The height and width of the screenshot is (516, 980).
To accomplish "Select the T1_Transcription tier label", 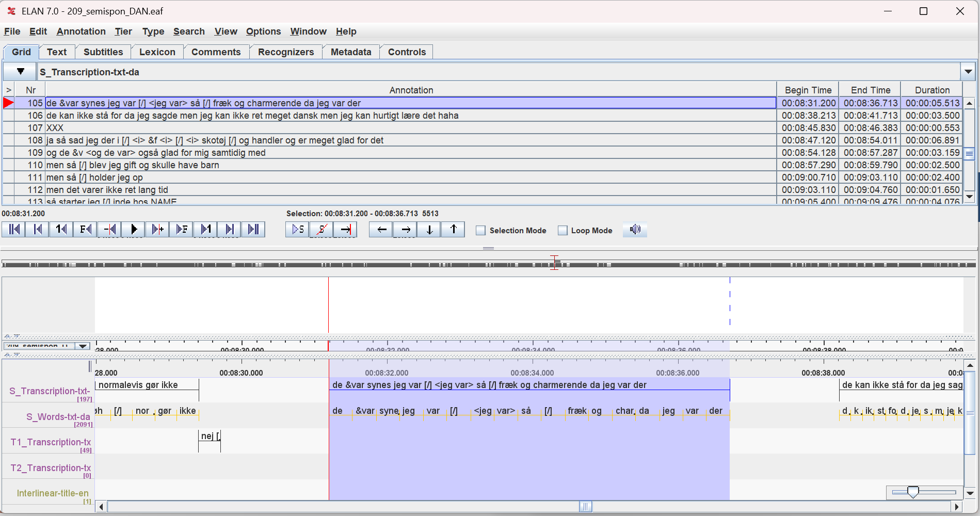I will [51, 442].
